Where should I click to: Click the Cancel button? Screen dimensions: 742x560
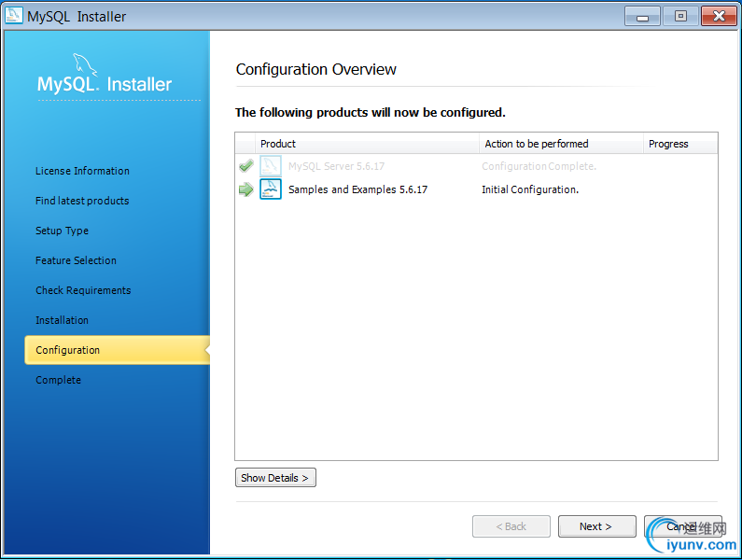point(683,526)
